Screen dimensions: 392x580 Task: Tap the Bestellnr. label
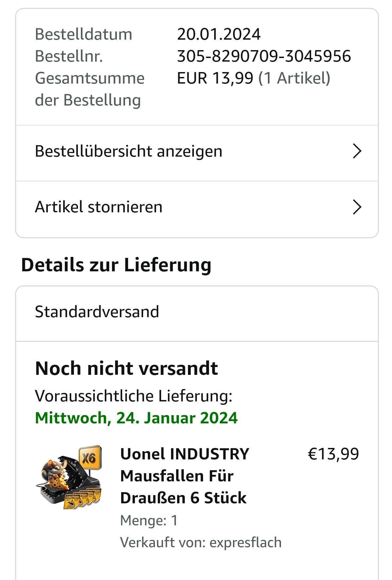(x=69, y=56)
